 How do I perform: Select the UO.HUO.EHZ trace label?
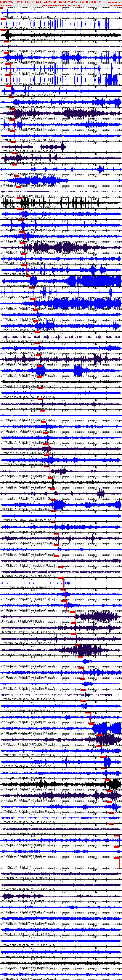tap(28, 73)
